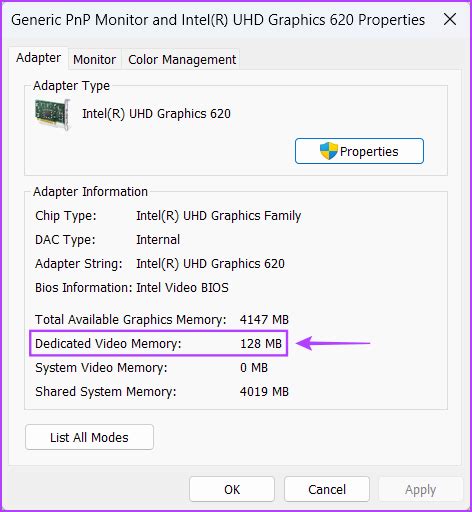
Task: Click the 128 MB value
Action: 261,343
